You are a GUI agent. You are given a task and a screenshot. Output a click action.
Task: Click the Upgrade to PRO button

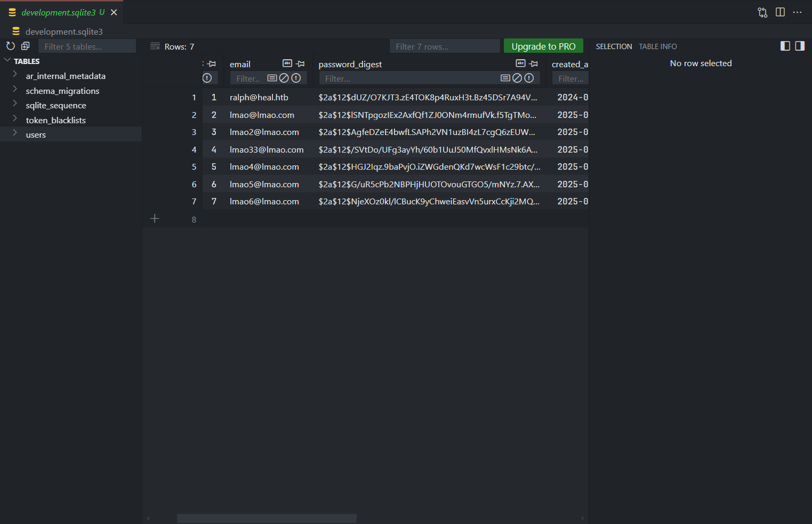pyautogui.click(x=543, y=46)
